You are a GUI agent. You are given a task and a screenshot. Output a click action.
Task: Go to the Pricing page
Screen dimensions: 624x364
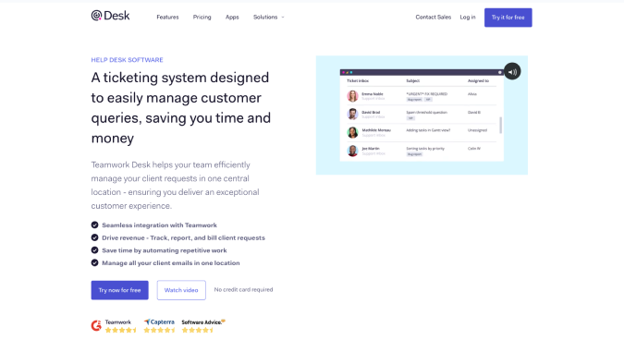coord(202,18)
